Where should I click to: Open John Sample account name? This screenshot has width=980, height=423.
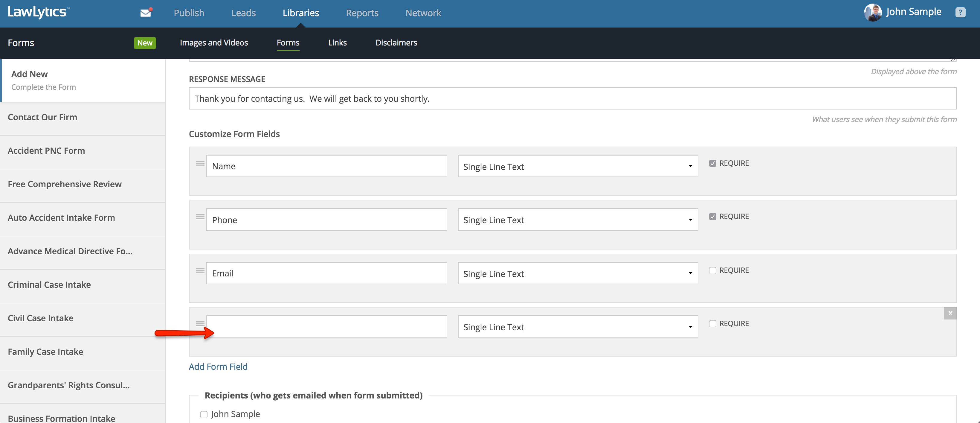point(913,12)
